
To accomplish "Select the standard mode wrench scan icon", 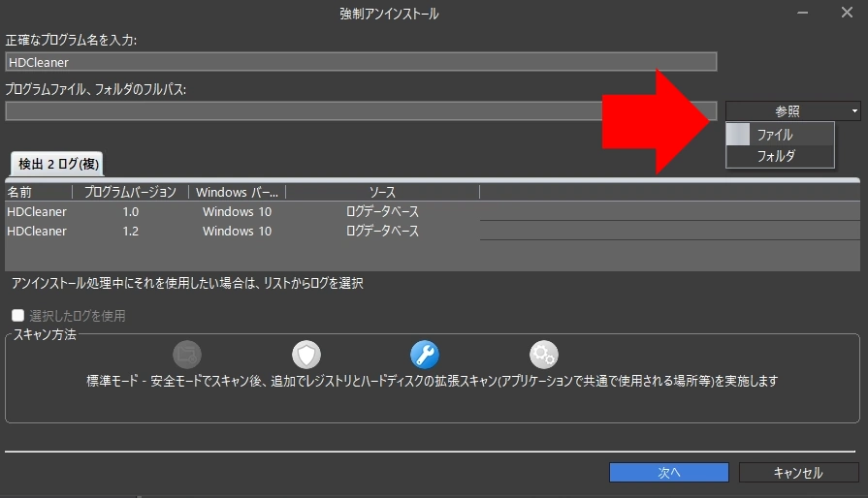I will [425, 355].
